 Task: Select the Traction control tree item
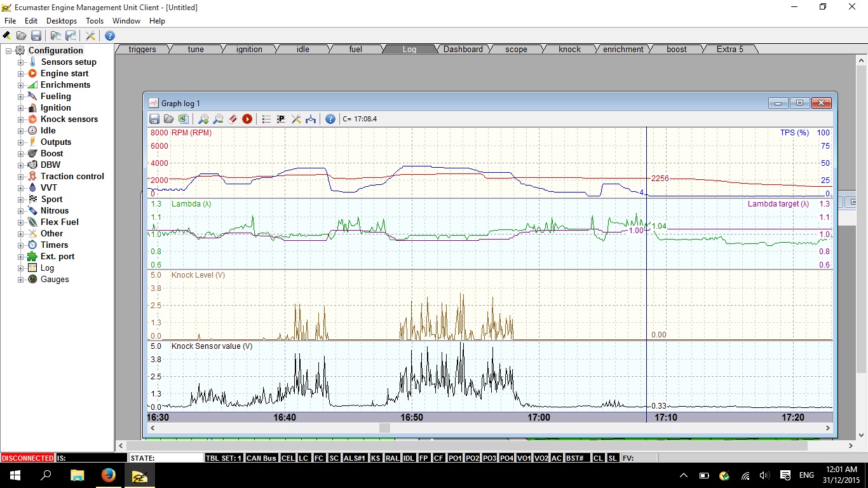(72, 177)
